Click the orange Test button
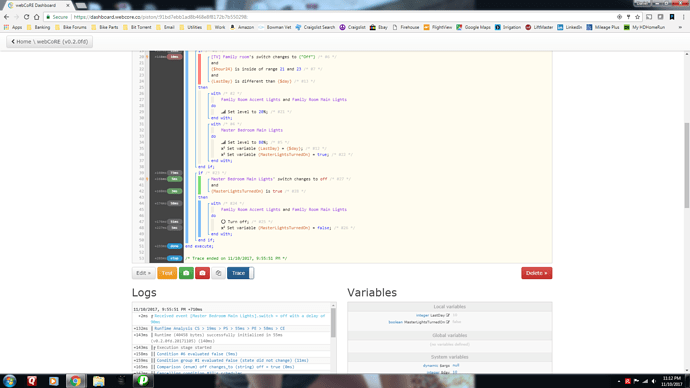690x388 pixels. point(167,273)
